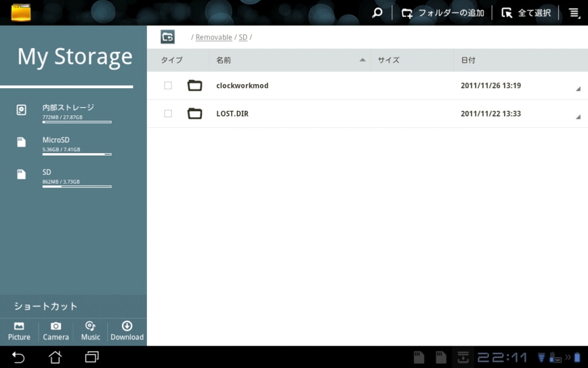
Task: Tap the Android home button
Action: 55,357
